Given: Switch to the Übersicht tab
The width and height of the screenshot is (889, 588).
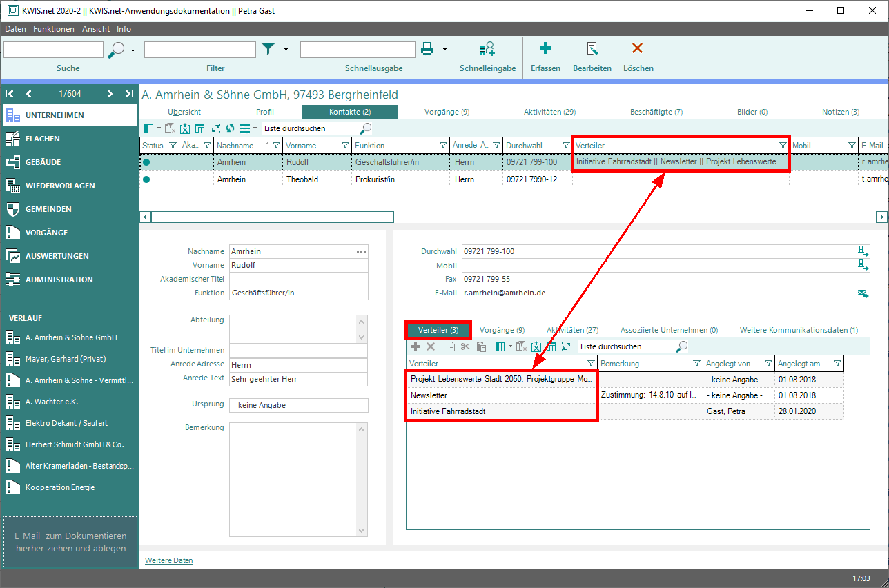Looking at the screenshot, I should point(184,112).
